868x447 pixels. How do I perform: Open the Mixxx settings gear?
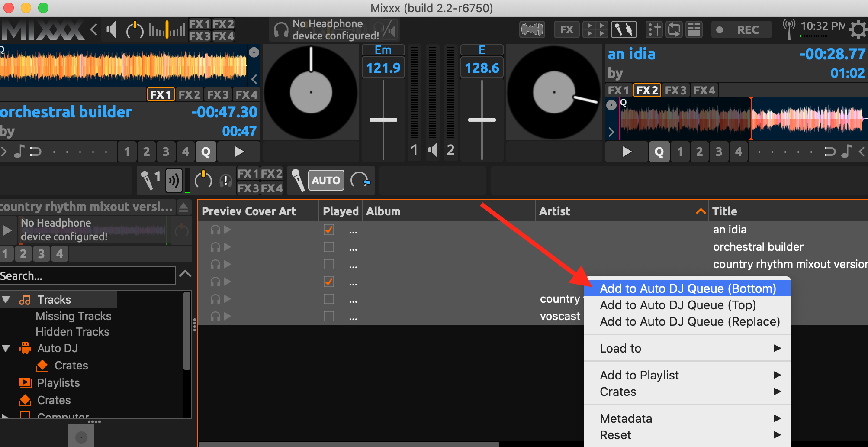[x=858, y=29]
